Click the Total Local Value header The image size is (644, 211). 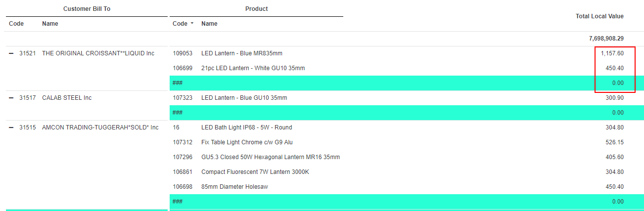[599, 16]
